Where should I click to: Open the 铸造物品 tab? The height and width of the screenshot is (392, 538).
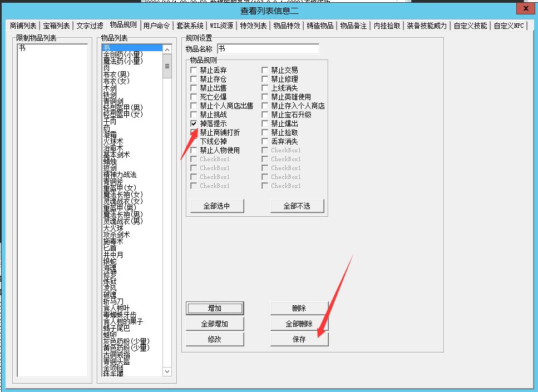pos(320,26)
